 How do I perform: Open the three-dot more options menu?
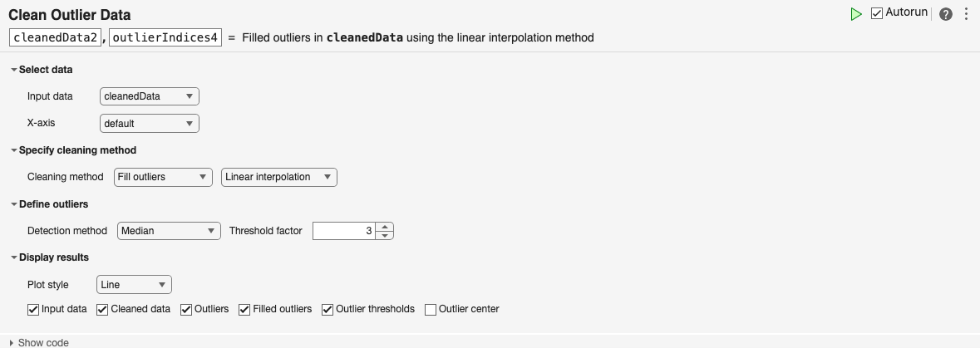pos(966,14)
